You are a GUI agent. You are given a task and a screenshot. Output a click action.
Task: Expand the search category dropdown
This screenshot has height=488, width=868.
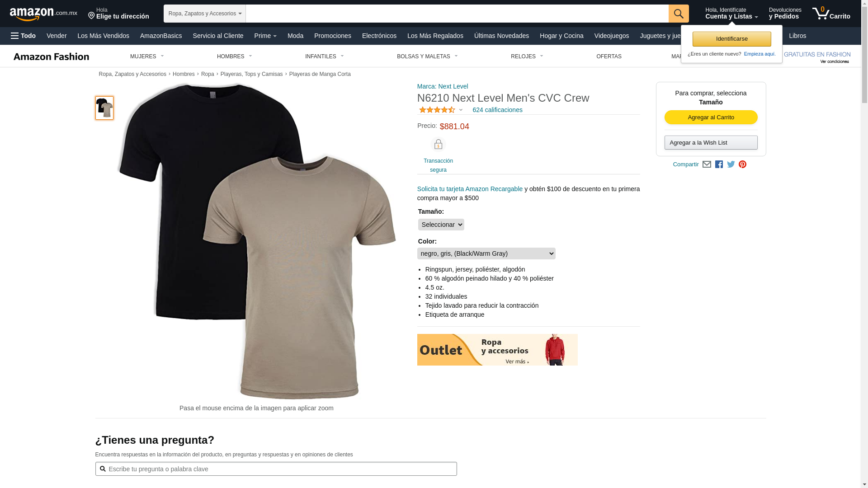(x=205, y=14)
